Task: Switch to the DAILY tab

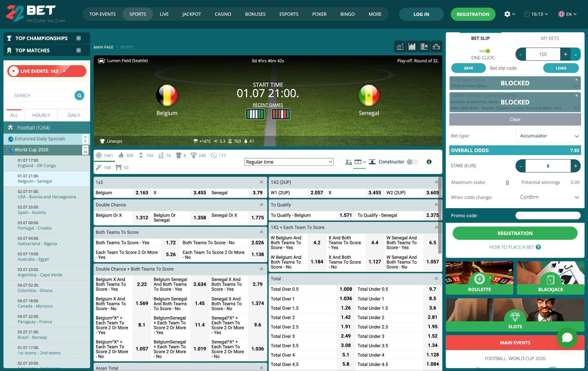Action: [74, 115]
